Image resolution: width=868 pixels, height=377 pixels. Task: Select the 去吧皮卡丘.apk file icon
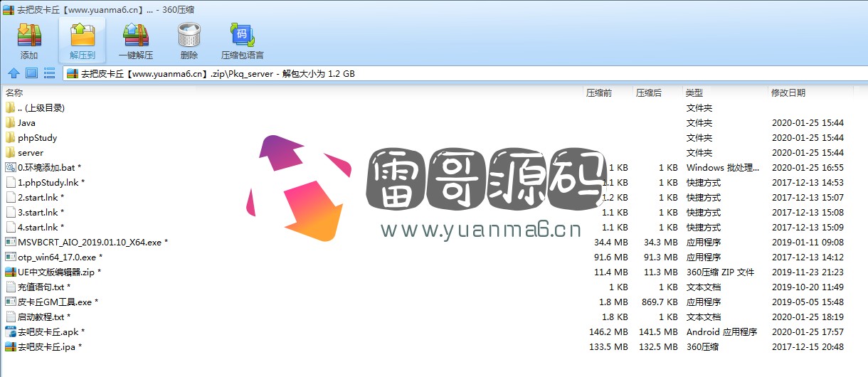click(x=10, y=331)
